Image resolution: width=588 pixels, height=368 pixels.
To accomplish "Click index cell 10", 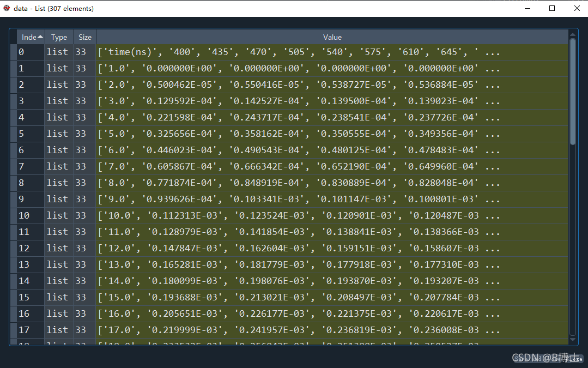I will point(31,216).
